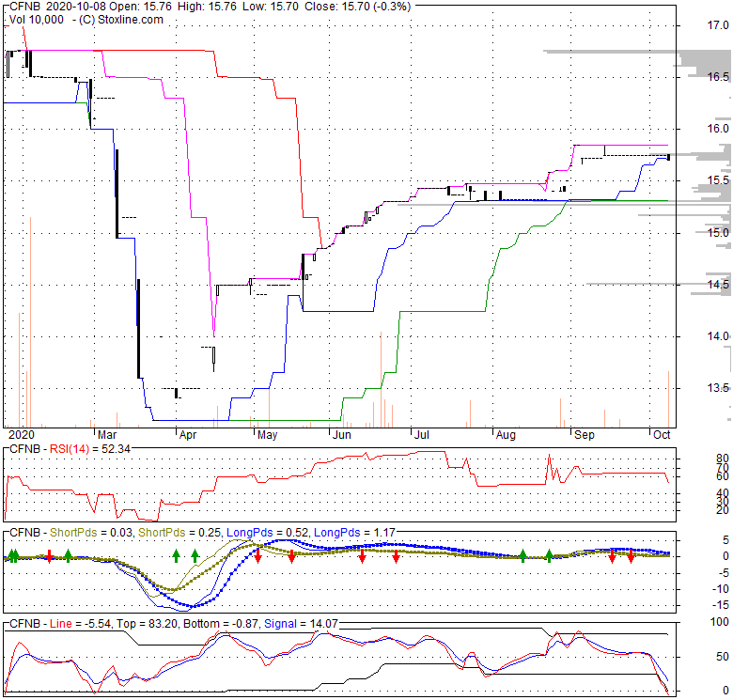Viewport: 733px width, 700px height.
Task: Click the first 'ShortPds = 0.03' label
Action: 92,533
